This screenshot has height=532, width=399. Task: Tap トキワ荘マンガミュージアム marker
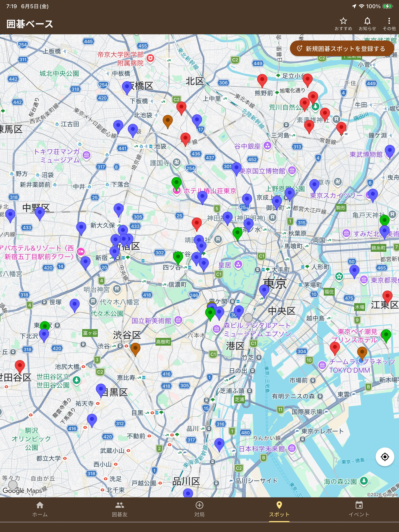(87, 155)
